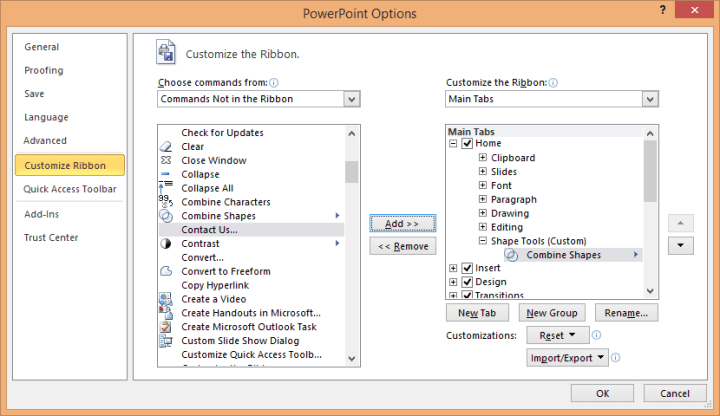Click the Add >> button
This screenshot has width=720, height=416.
coord(403,224)
